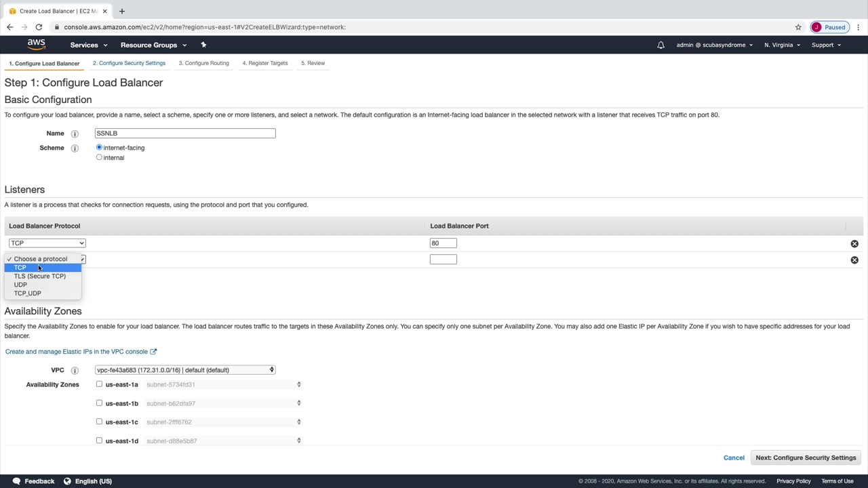868x488 pixels.
Task: Click the Paused profile avatar button
Action: [x=830, y=27]
